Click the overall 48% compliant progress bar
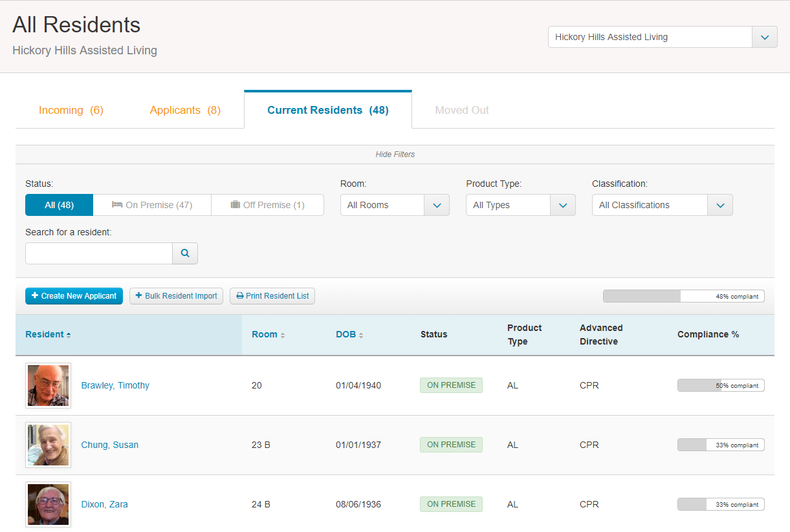This screenshot has height=532, width=790. [x=684, y=296]
